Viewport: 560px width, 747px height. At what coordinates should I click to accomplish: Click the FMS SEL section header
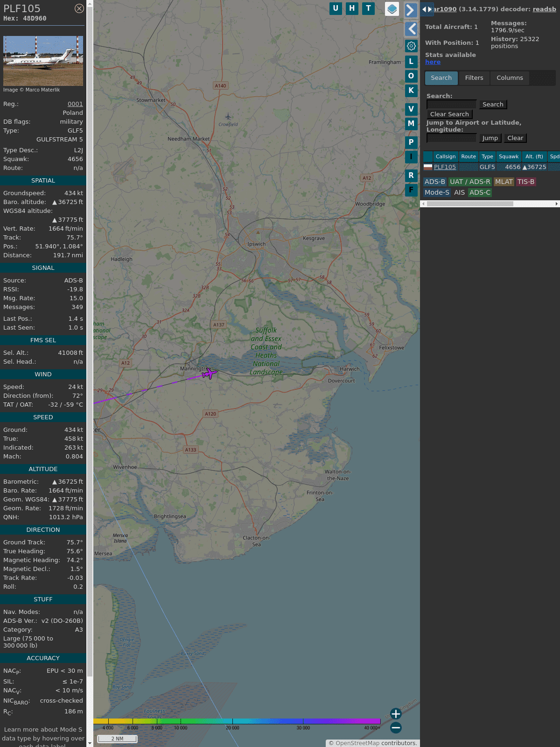click(x=43, y=340)
